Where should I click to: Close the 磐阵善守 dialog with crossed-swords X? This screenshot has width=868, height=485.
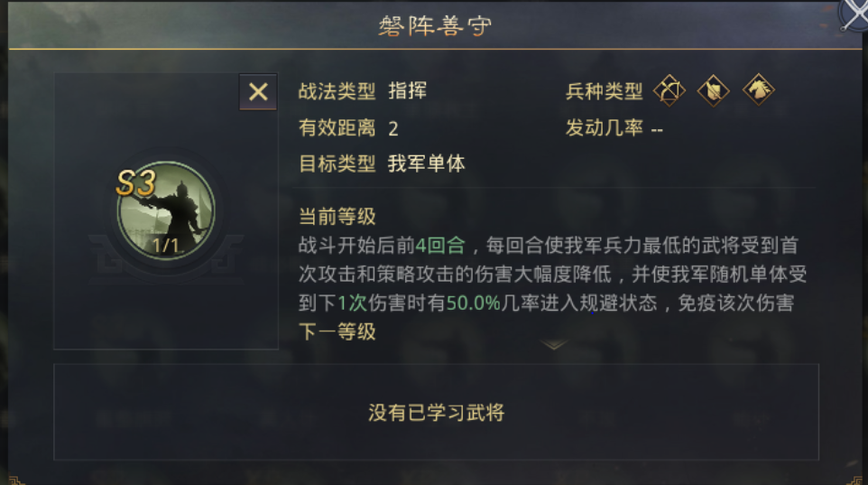[x=855, y=14]
